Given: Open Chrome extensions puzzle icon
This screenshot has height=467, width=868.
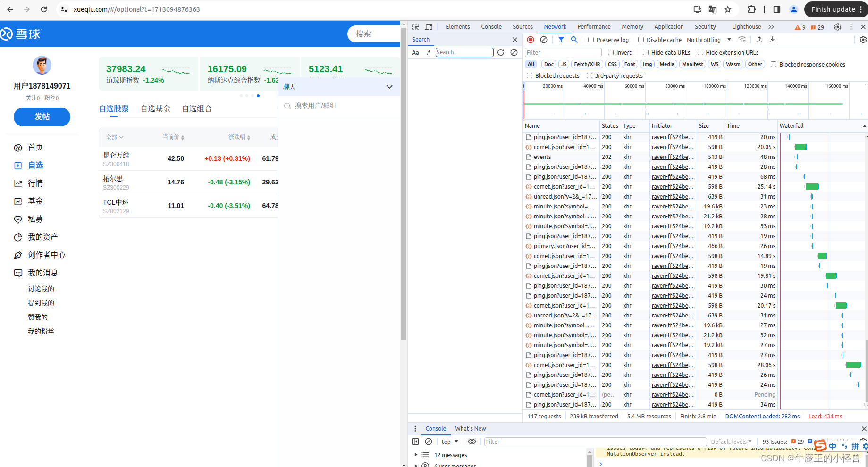Looking at the screenshot, I should (x=752, y=9).
